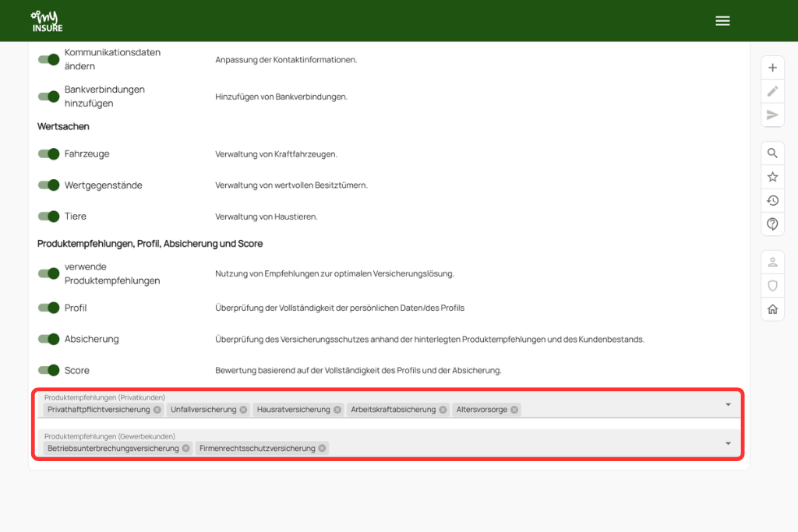Click the shield icon in sidebar

772,285
